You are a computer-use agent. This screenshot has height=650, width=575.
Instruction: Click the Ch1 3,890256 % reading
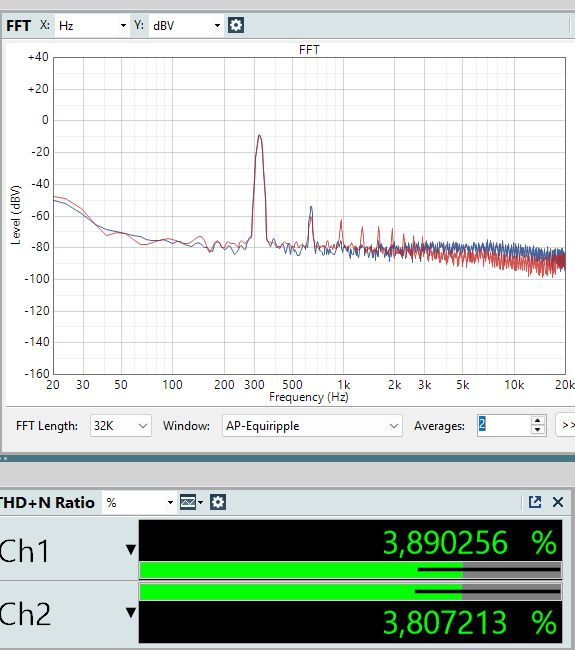(469, 542)
